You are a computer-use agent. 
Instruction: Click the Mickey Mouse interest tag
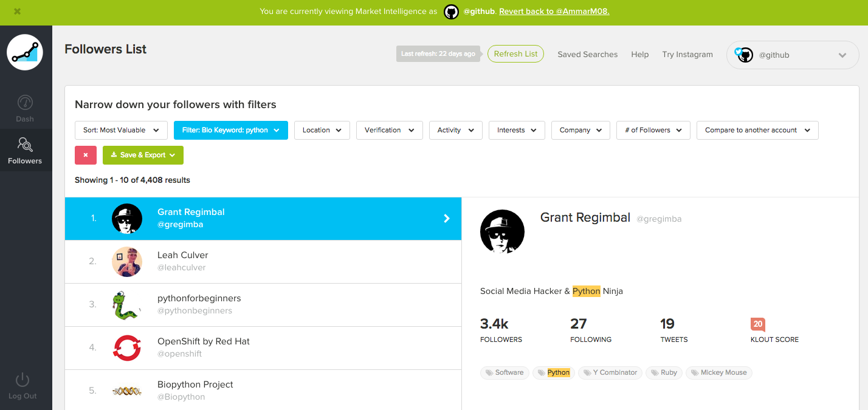[x=718, y=372]
